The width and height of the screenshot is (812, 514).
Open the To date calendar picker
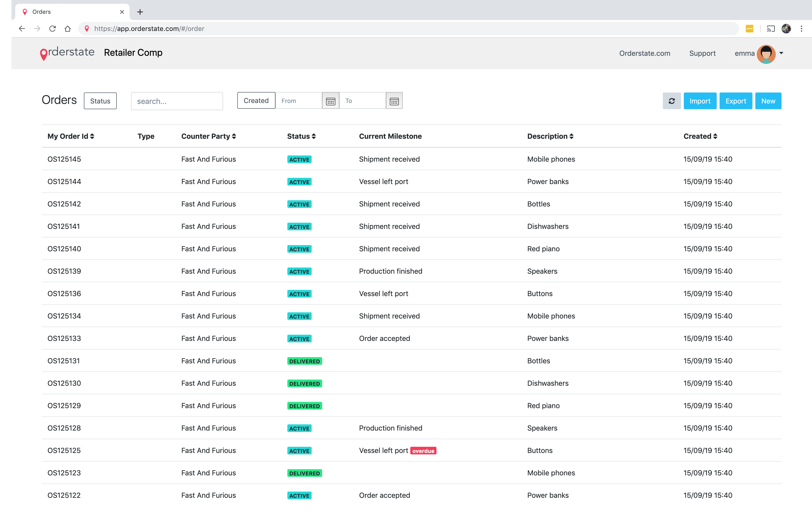tap(394, 101)
